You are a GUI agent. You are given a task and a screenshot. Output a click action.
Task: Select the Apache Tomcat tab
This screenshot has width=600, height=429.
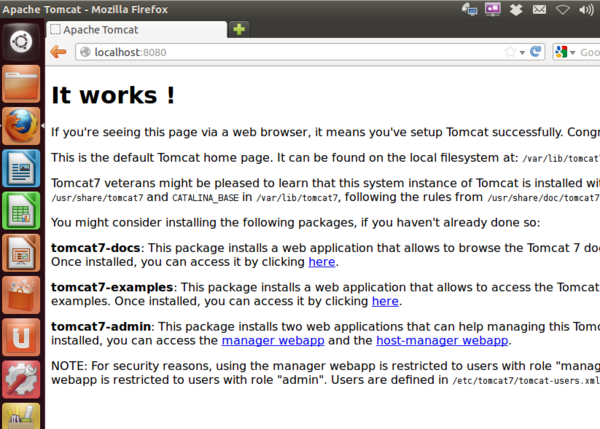(x=137, y=29)
